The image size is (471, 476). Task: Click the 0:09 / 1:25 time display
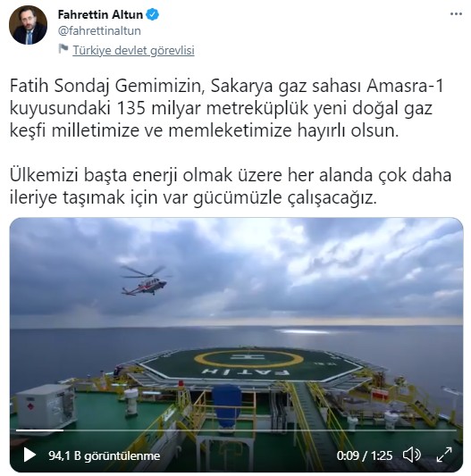pyautogui.click(x=365, y=455)
